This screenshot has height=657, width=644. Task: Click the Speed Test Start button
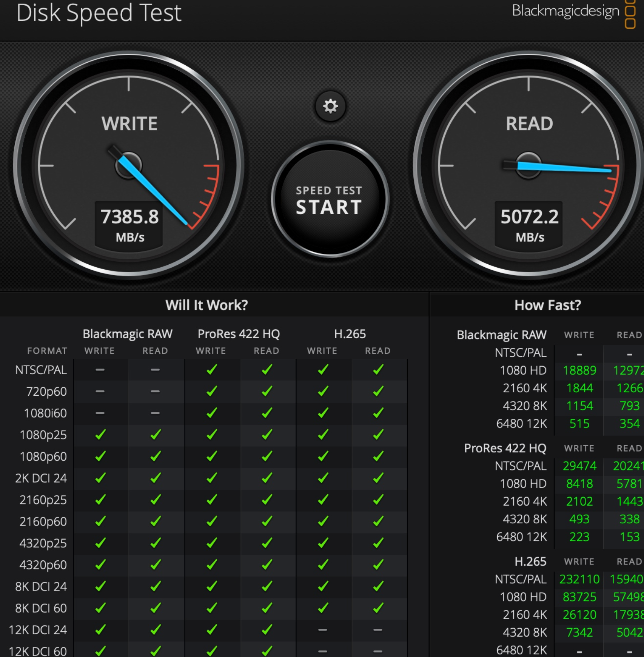coord(330,199)
